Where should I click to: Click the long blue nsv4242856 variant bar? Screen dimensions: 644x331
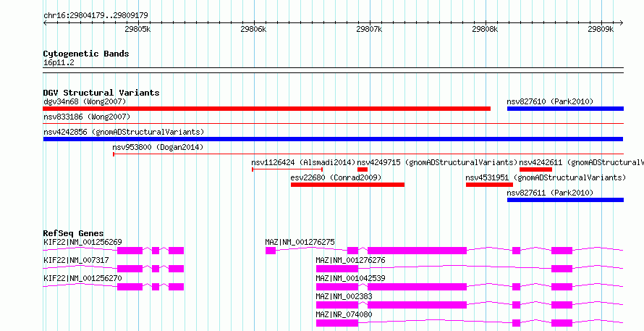point(333,139)
